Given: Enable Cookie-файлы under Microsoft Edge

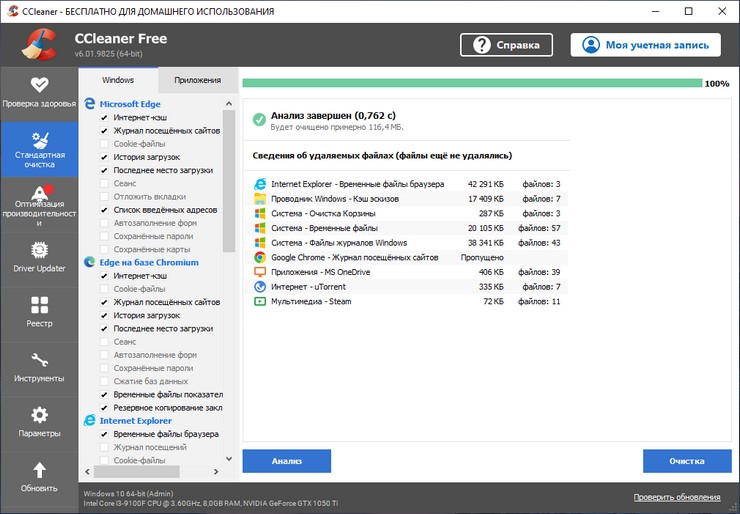Looking at the screenshot, I should pyautogui.click(x=104, y=144).
